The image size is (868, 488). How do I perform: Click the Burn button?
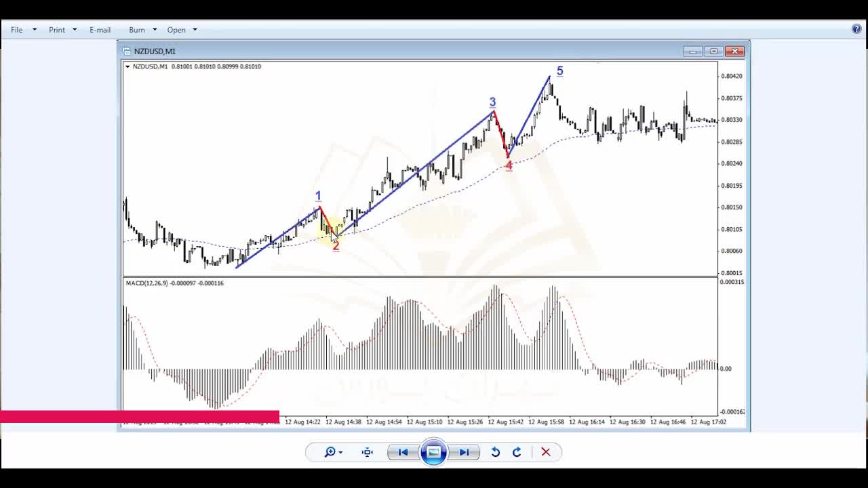(137, 30)
